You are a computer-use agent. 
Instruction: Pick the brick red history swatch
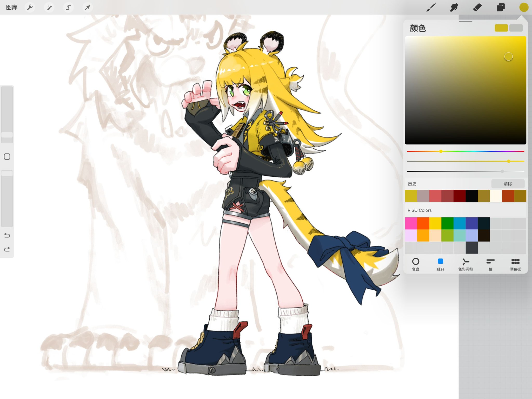tap(447, 196)
